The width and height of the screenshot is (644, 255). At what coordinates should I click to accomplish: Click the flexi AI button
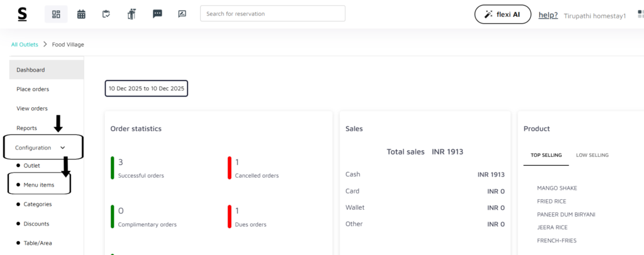[502, 14]
